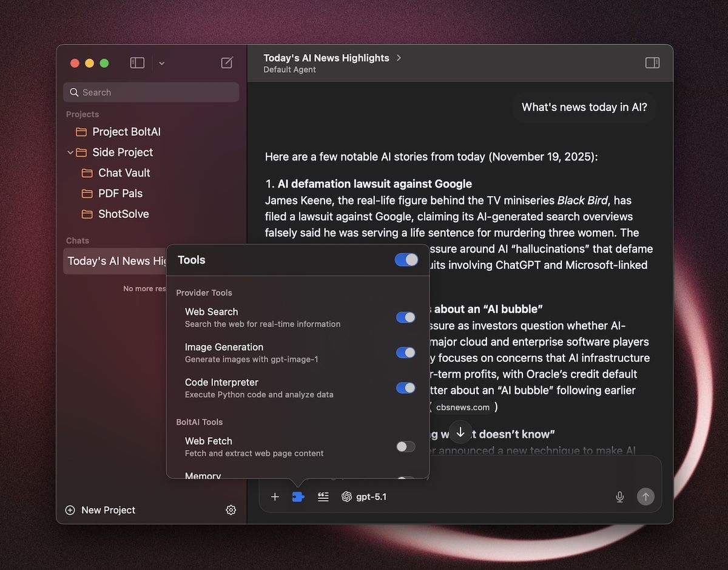Turn off Image Generation switch
The width and height of the screenshot is (728, 570).
pos(405,353)
